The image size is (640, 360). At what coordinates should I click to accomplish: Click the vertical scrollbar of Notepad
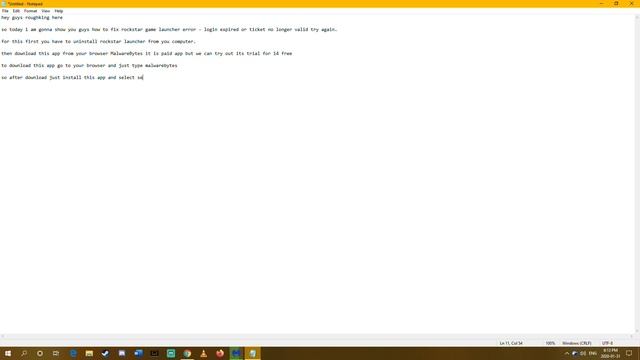637,173
